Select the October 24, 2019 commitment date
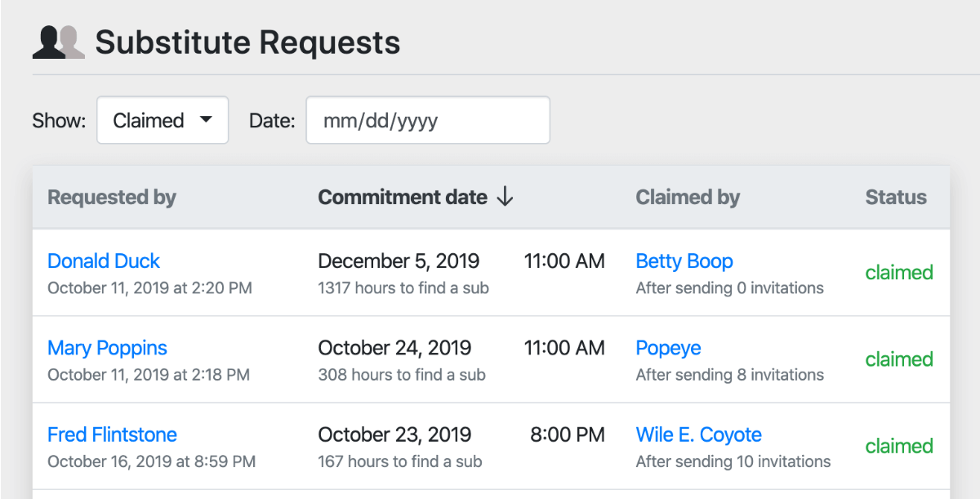980x499 pixels. pos(394,348)
